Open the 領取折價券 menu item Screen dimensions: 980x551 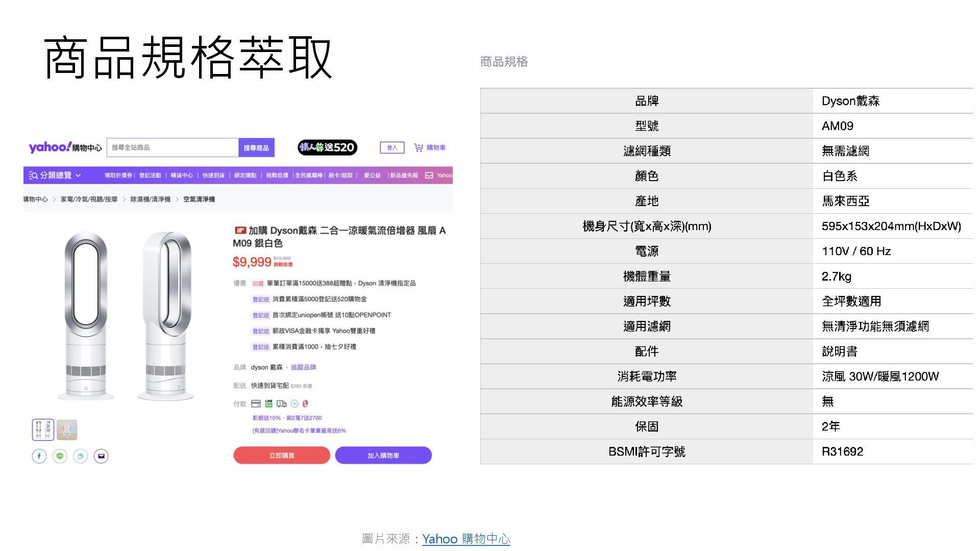118,176
